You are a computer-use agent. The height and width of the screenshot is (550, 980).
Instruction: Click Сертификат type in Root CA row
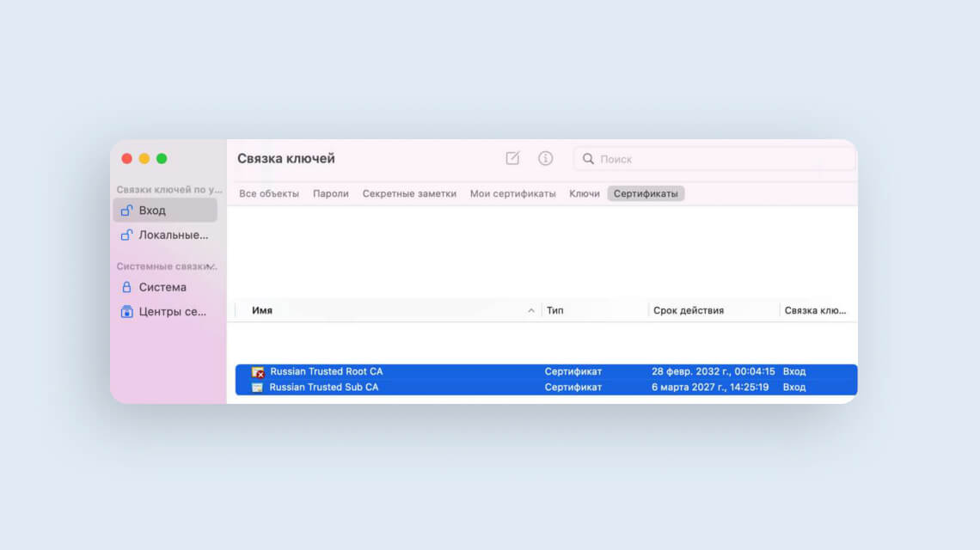point(573,371)
